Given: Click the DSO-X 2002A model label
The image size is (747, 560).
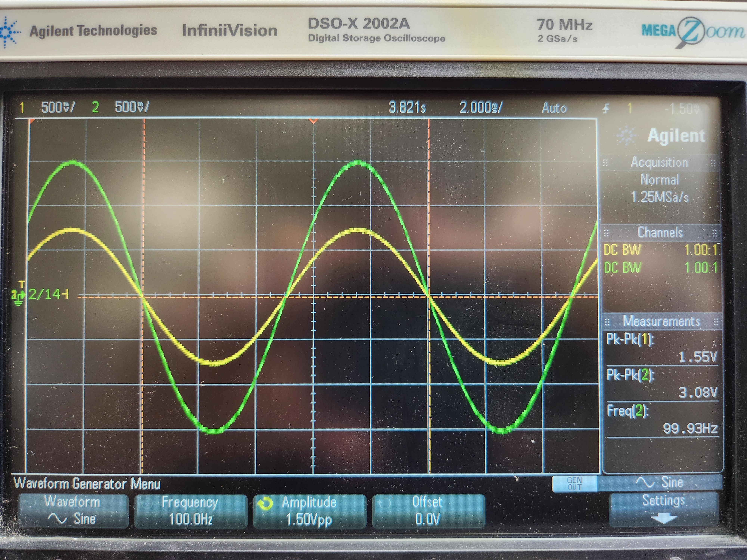Looking at the screenshot, I should point(359,24).
